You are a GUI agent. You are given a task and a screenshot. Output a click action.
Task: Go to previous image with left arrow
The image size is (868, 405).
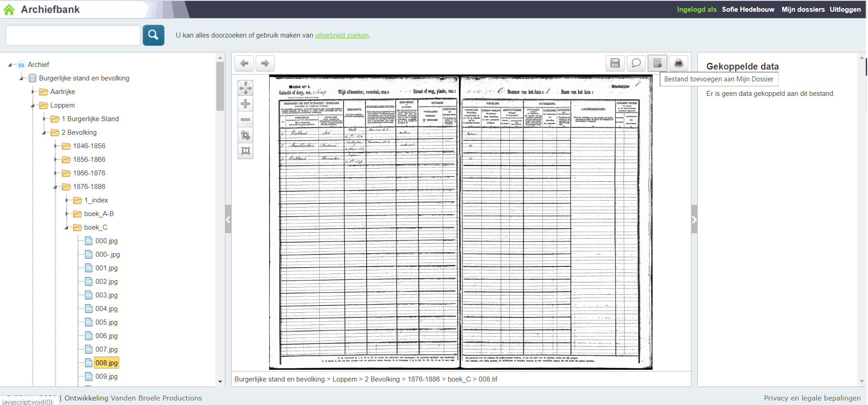(244, 63)
